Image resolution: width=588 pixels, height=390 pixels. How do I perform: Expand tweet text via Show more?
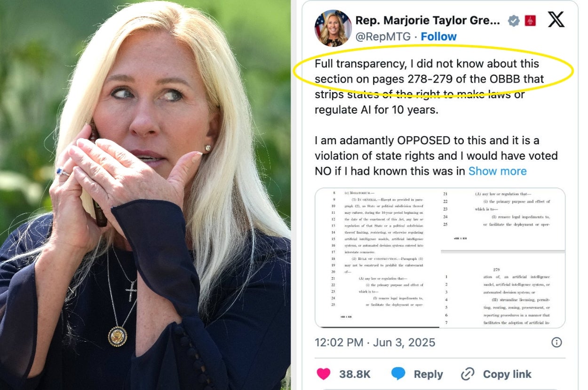(x=497, y=171)
